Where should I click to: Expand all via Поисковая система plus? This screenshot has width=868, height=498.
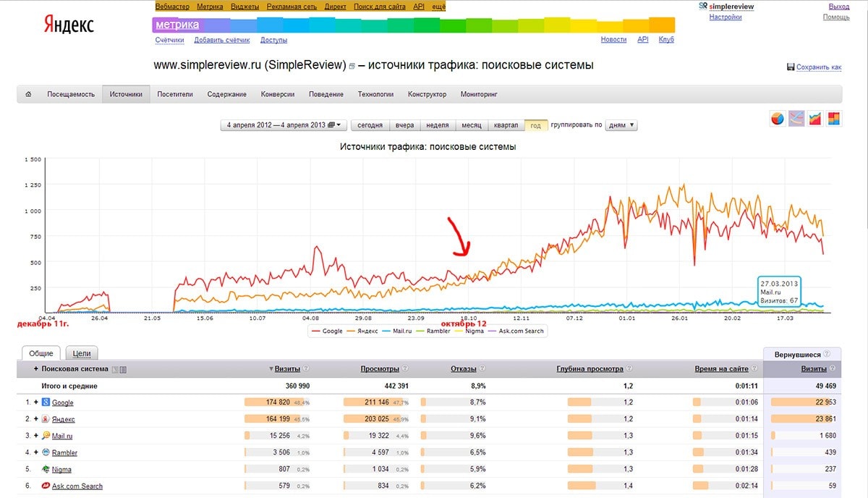coord(35,369)
